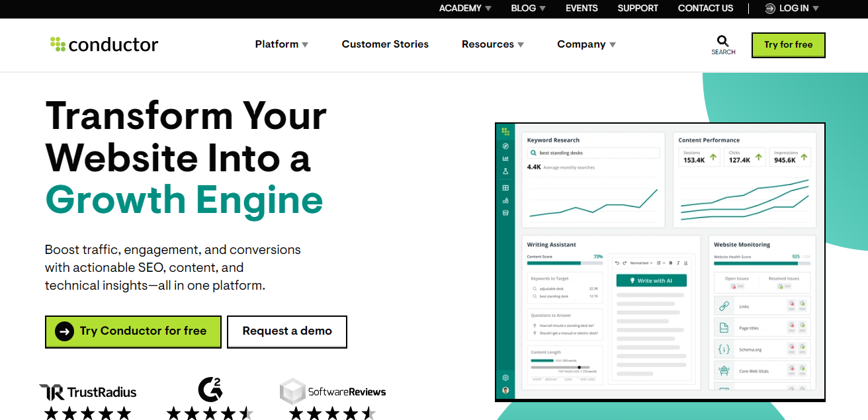Click the SoftwareReviews logo
Image resolution: width=868 pixels, height=420 pixels.
click(333, 392)
